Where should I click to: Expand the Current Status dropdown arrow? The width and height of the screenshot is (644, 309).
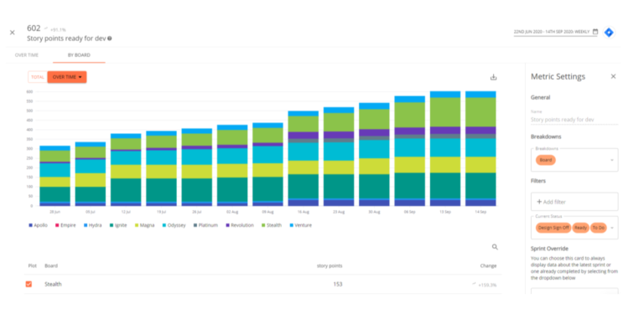[612, 228]
